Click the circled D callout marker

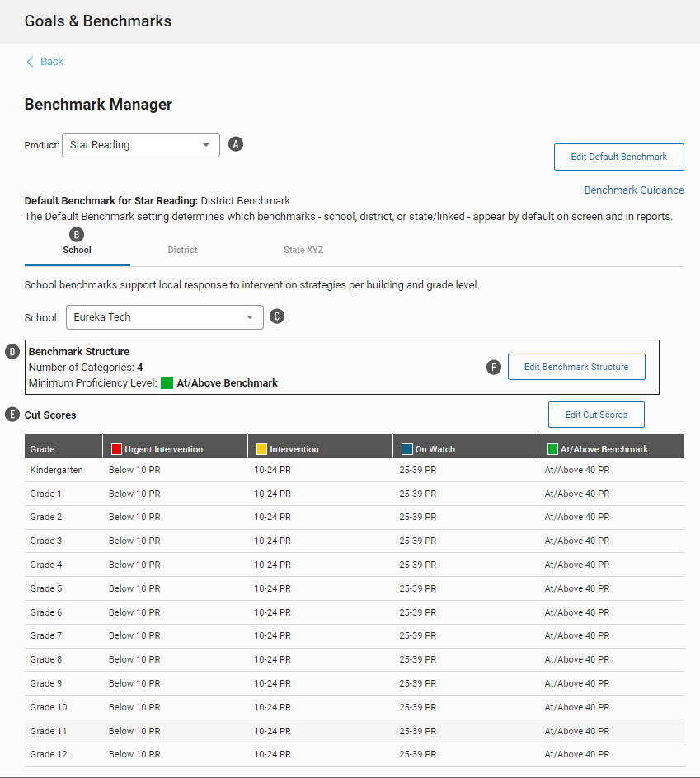click(x=12, y=352)
